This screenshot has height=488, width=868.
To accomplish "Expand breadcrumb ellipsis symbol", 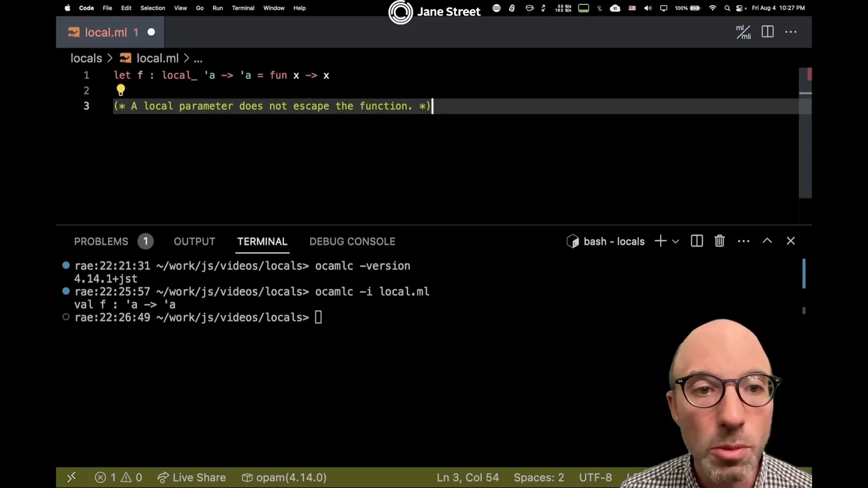I will [x=198, y=59].
